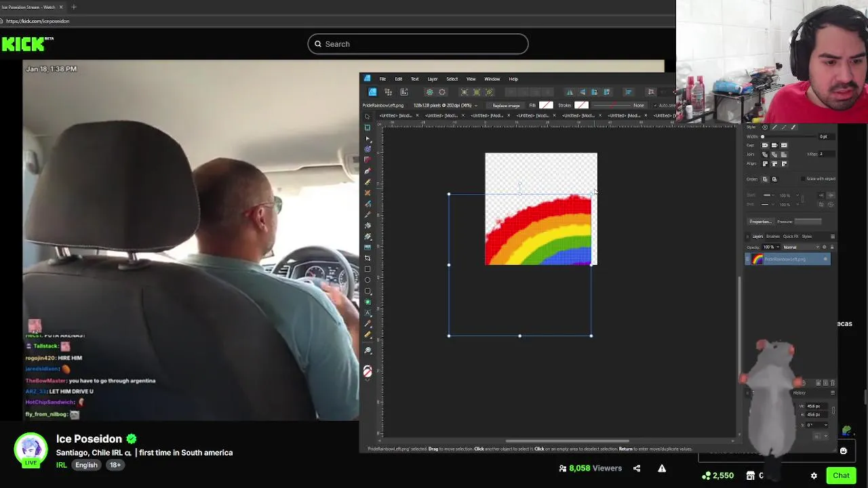Click the stroke Miter value field
The height and width of the screenshot is (488, 868).
click(x=827, y=154)
